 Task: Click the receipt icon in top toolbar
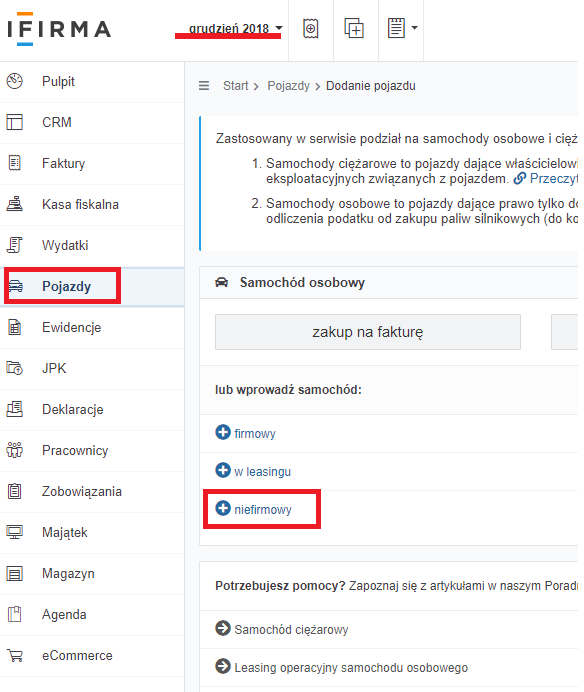tap(311, 29)
